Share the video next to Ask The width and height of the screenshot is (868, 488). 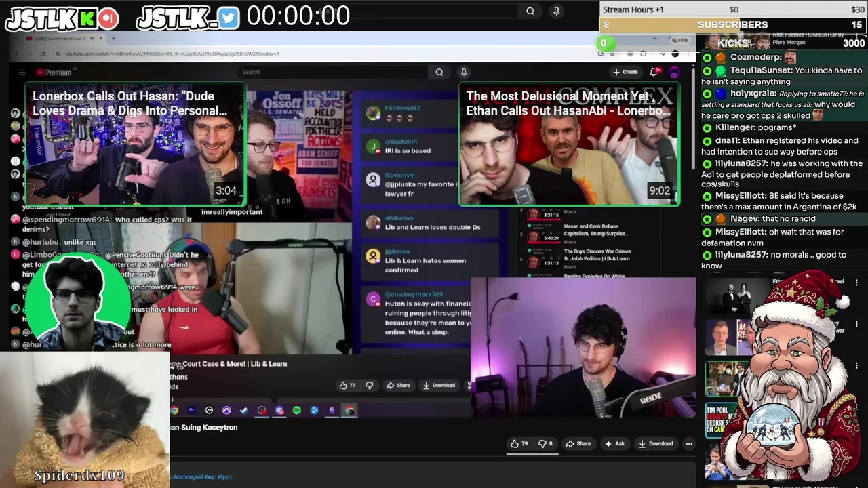coord(578,443)
